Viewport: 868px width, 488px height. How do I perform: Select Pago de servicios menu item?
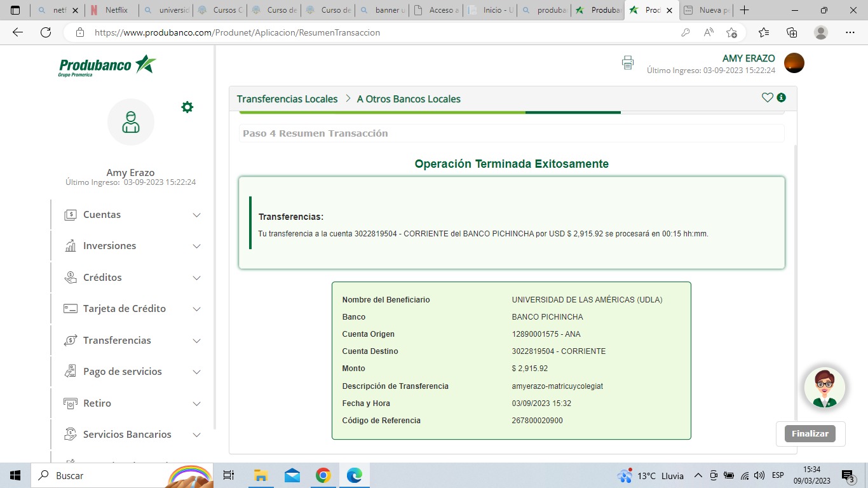point(122,372)
